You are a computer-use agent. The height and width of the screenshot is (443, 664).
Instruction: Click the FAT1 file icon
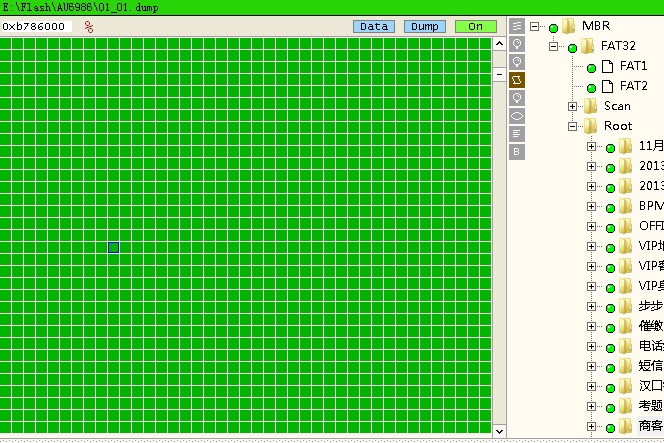coord(607,66)
